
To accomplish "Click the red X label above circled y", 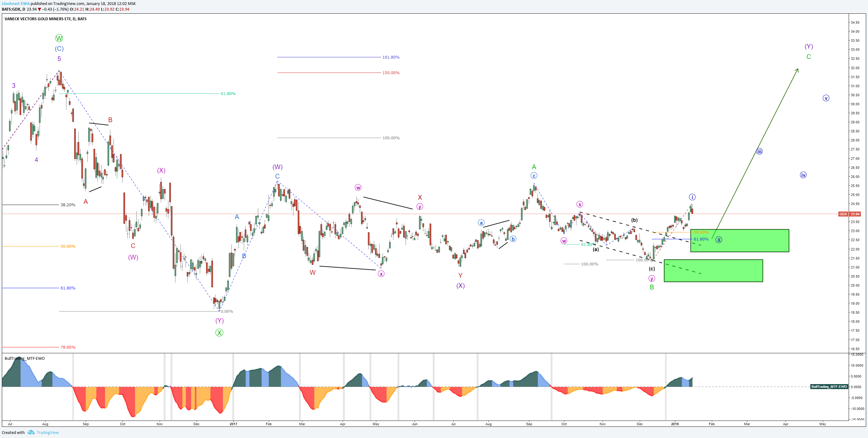I will [420, 198].
